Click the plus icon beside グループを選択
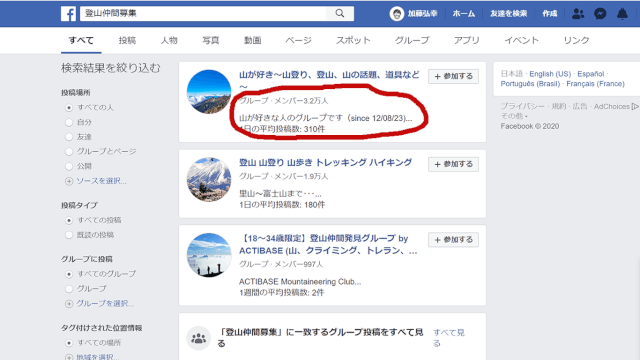This screenshot has width=640, height=360. (69, 304)
